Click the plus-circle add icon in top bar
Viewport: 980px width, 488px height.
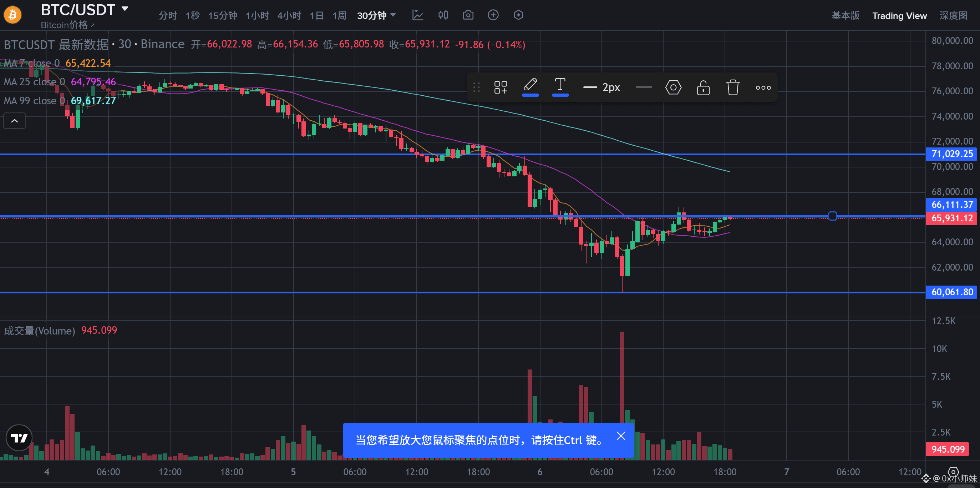pos(493,15)
